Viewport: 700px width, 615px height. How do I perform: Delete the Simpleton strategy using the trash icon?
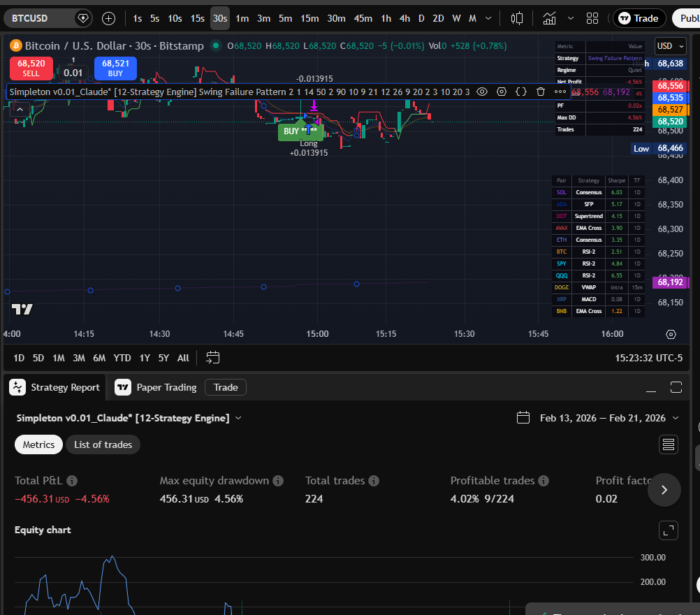tap(540, 92)
